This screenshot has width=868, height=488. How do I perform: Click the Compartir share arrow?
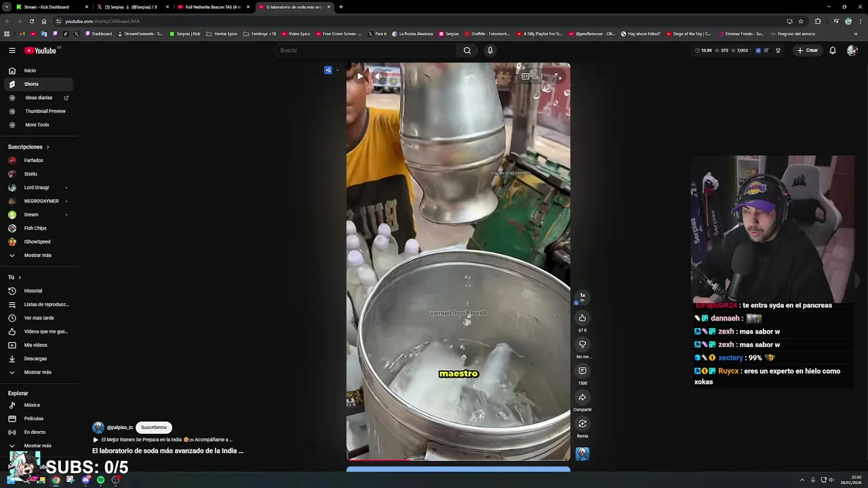coord(583,397)
